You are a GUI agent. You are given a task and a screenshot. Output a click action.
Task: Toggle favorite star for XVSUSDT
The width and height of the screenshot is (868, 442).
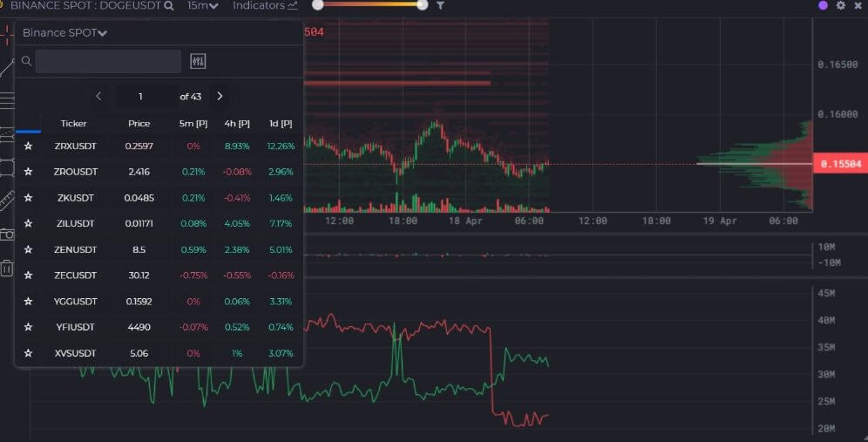pyautogui.click(x=28, y=353)
